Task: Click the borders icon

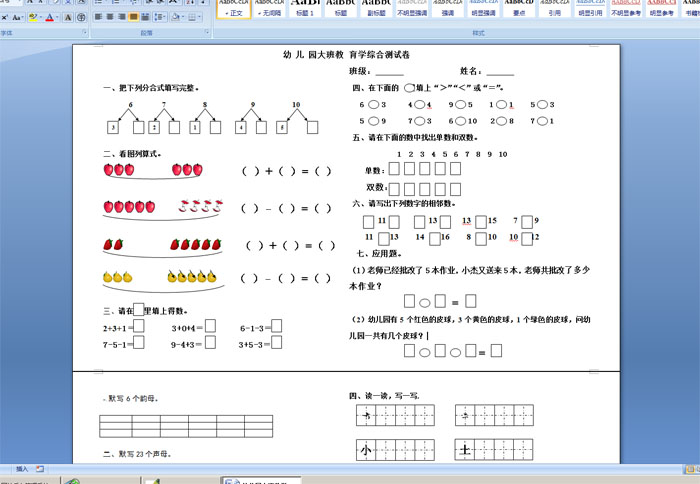Action: coord(192,17)
